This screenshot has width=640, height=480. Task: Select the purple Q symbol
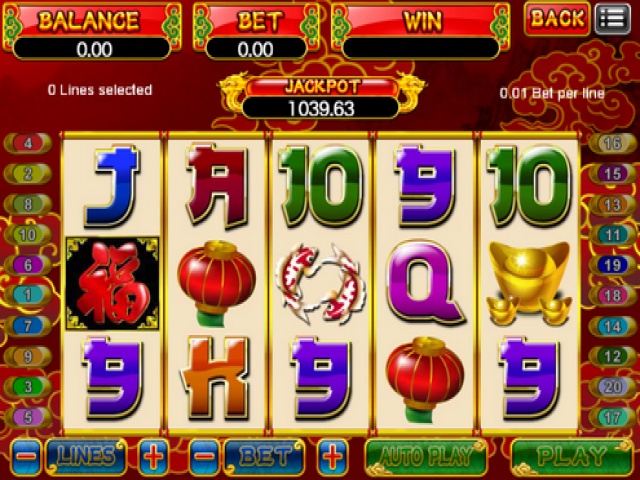click(x=426, y=282)
